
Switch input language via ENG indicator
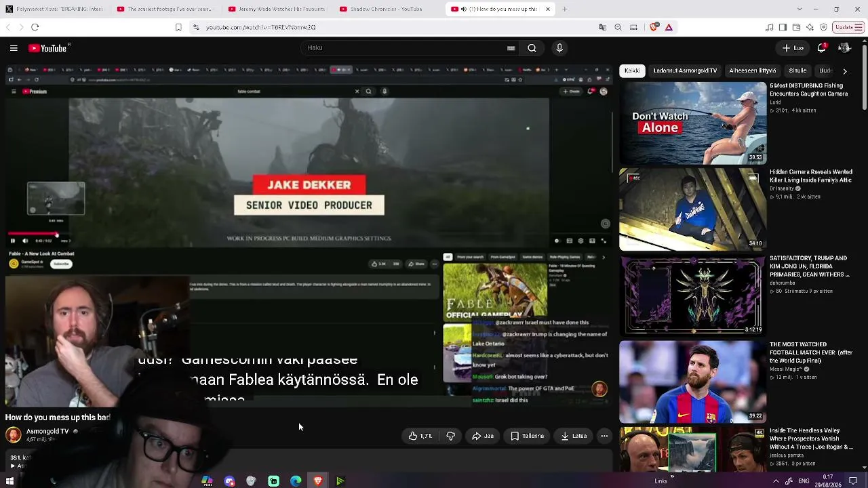(x=804, y=481)
